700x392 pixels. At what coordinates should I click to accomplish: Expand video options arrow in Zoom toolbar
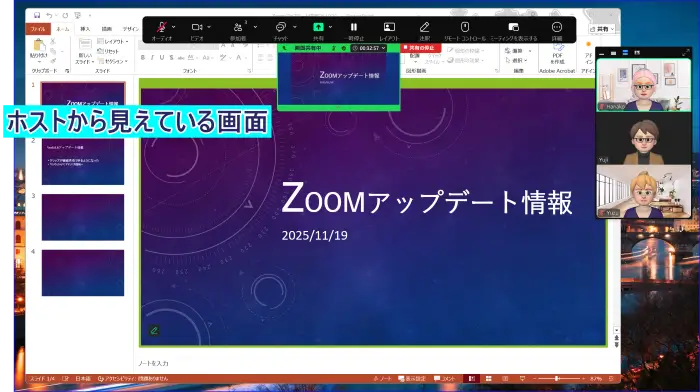pyautogui.click(x=209, y=27)
